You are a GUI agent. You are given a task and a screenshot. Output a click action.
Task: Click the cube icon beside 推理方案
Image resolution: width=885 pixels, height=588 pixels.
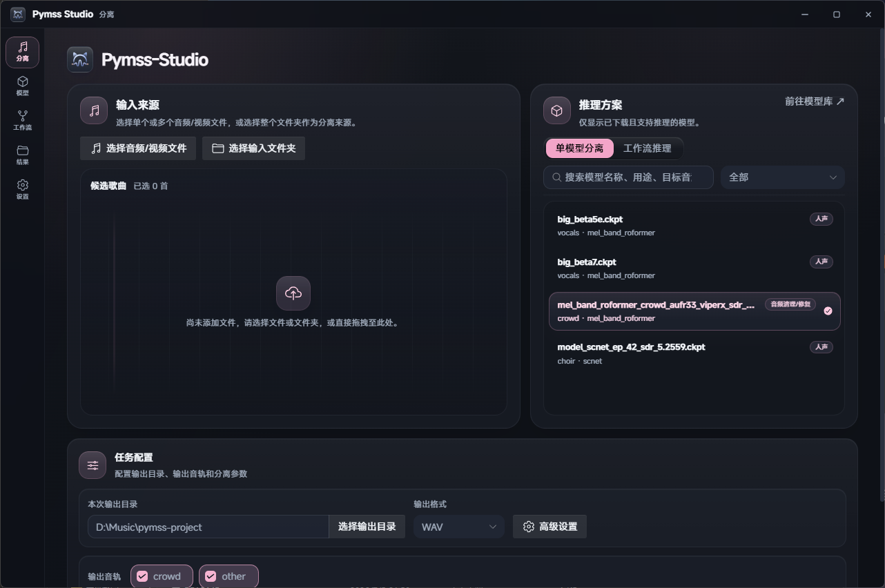tap(557, 110)
